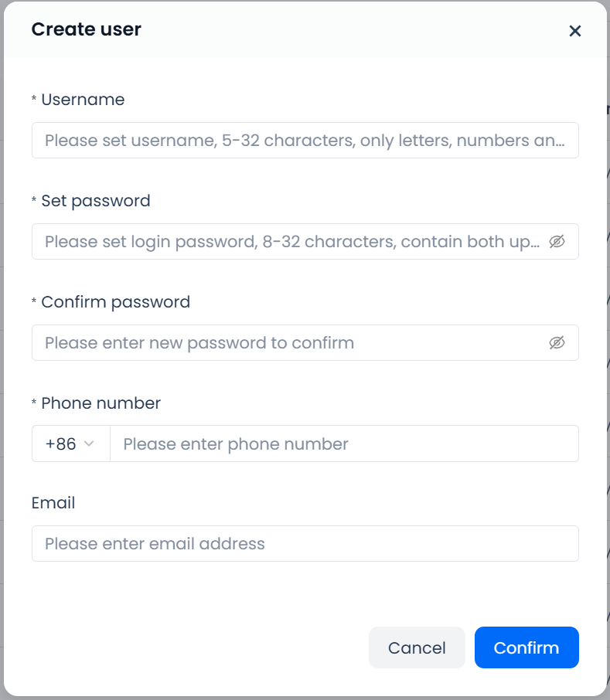Close the Create user dialog
610x700 pixels.
[574, 31]
